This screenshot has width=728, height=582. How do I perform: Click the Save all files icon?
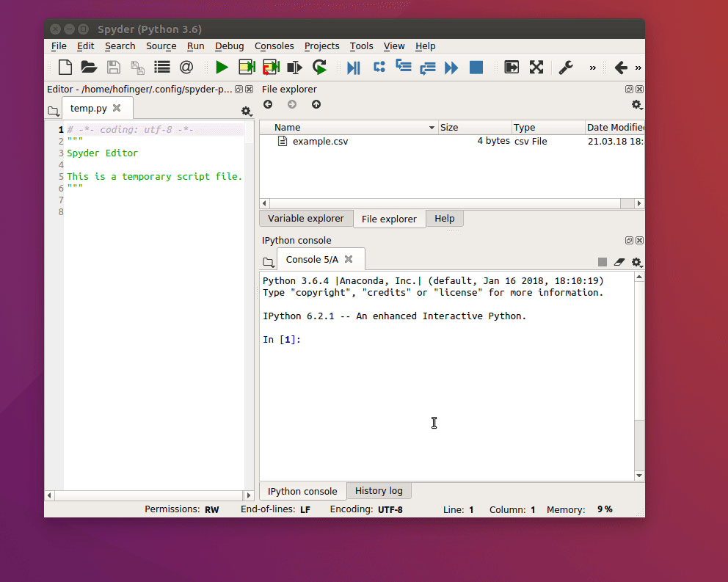(137, 68)
